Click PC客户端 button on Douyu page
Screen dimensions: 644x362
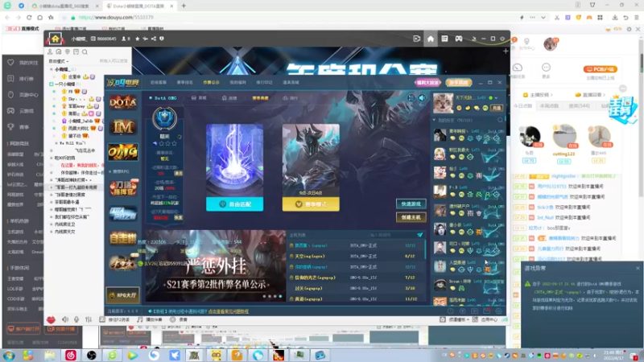pyautogui.click(x=600, y=69)
